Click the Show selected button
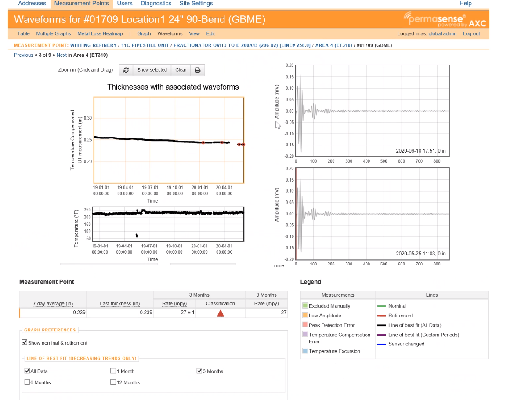Screen dimensions: 532x400 (x=152, y=70)
